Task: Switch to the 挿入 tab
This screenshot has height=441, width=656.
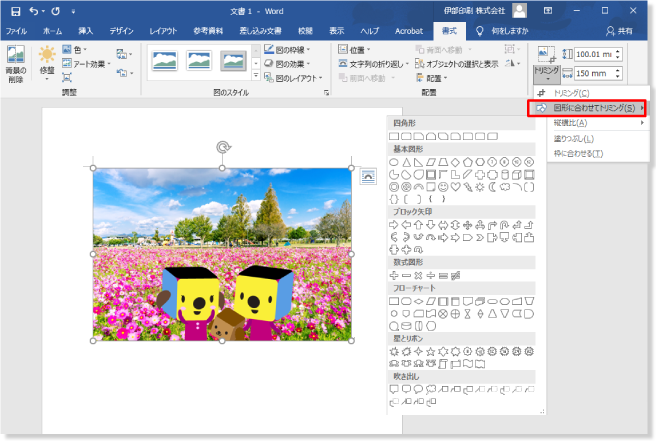Action: [x=85, y=31]
